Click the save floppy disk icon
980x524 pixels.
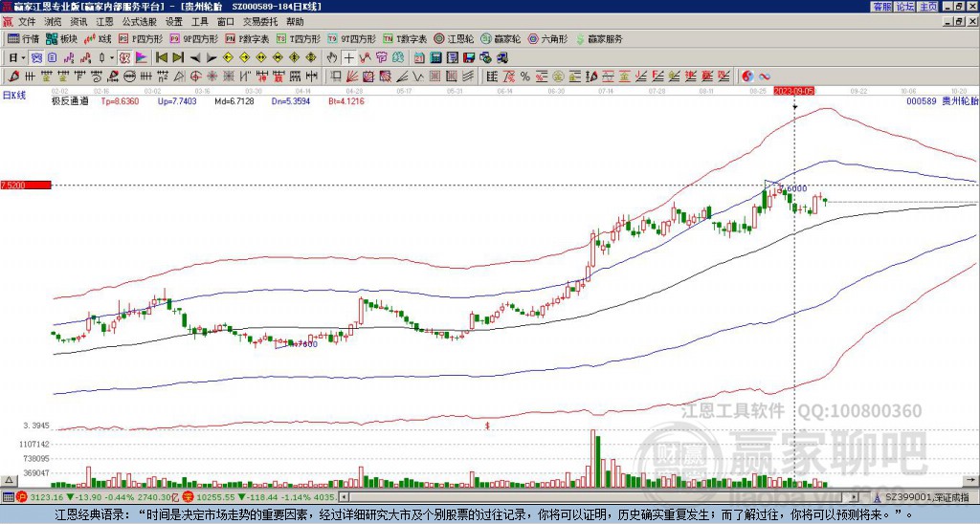(x=469, y=57)
